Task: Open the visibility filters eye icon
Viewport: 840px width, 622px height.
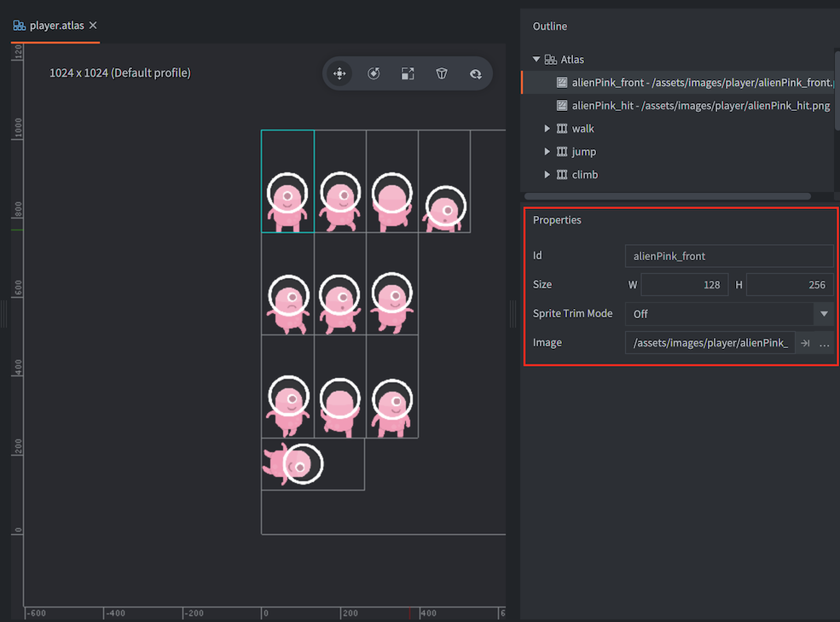Action: [476, 74]
